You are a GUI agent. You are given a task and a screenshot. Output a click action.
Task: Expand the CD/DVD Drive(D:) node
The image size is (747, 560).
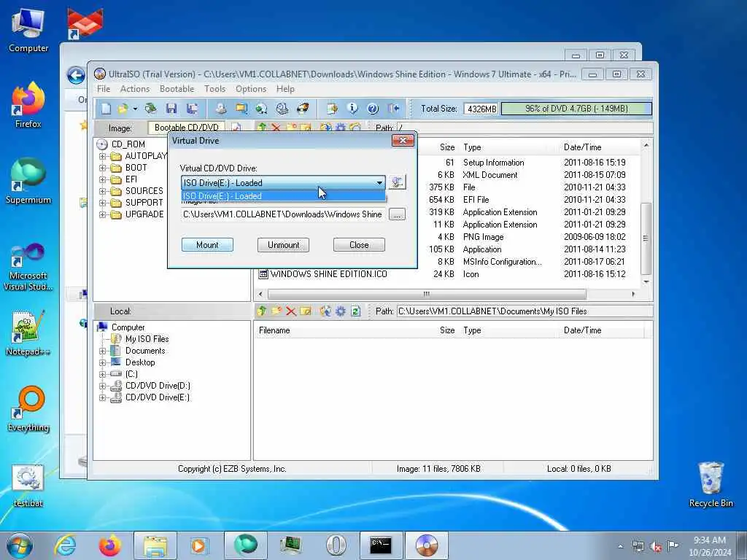click(102, 386)
